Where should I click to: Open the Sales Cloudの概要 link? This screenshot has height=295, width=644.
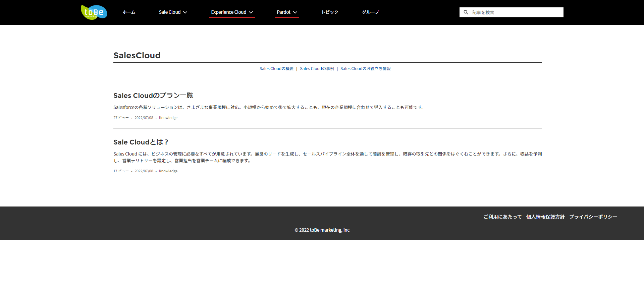[x=276, y=68]
